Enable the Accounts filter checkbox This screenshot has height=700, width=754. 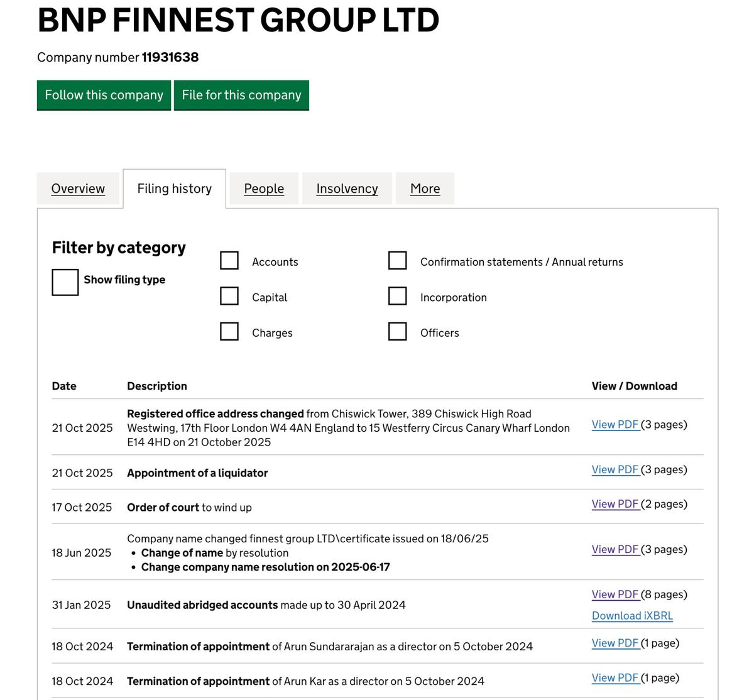pos(229,260)
